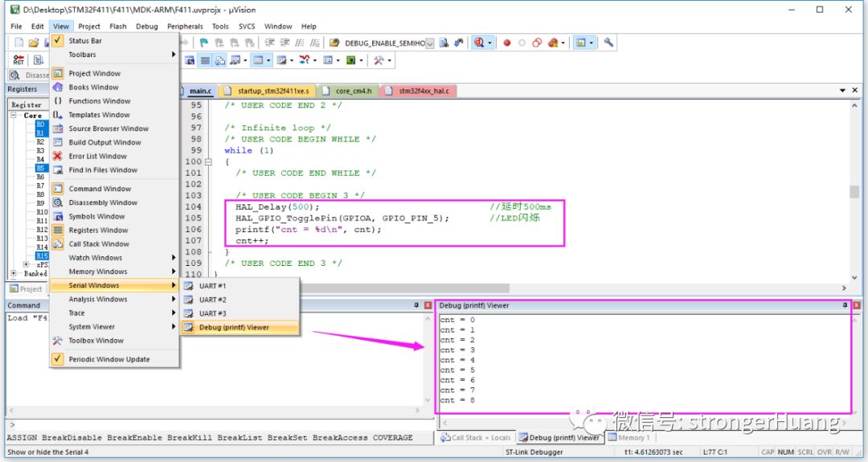Click the Books Window icon in menu
The image size is (868, 462).
click(x=58, y=87)
